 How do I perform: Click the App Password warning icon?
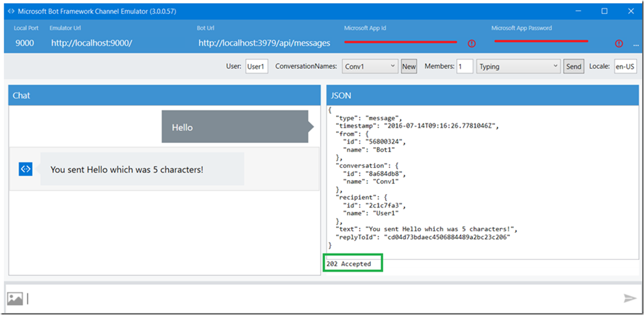pyautogui.click(x=619, y=43)
